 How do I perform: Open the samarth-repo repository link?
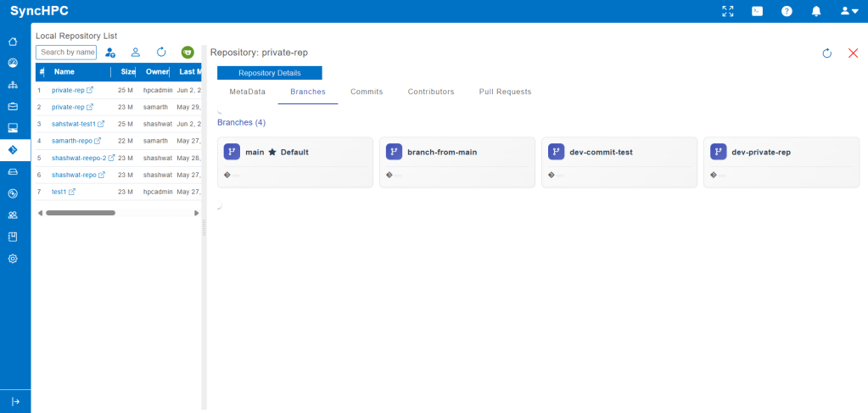[x=71, y=141]
